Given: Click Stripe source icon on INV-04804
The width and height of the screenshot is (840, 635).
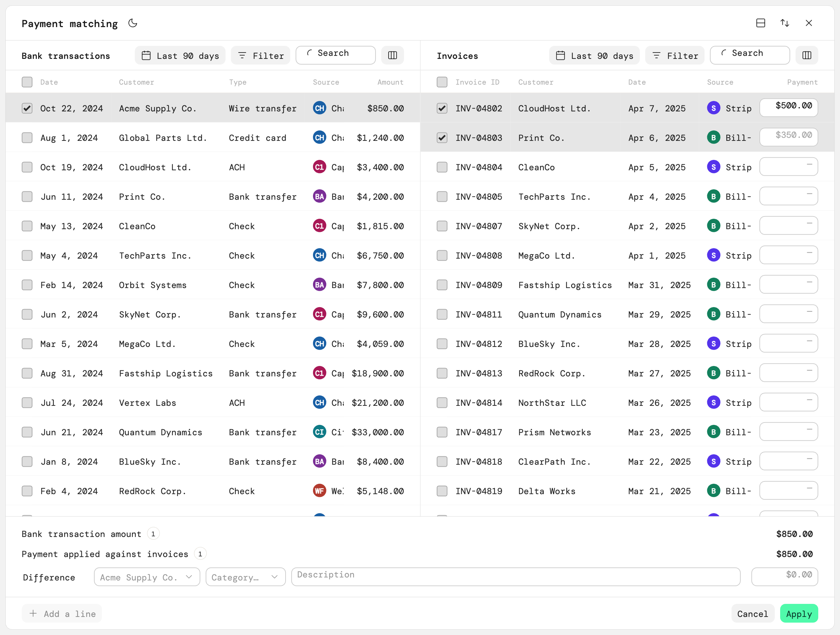Looking at the screenshot, I should point(714,167).
